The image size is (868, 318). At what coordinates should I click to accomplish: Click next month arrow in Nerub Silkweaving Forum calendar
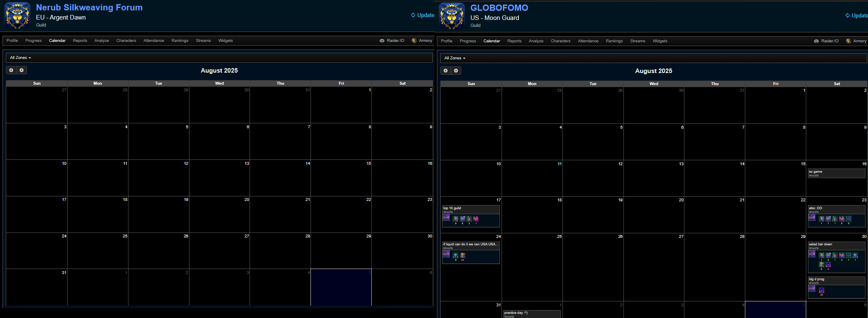point(22,70)
